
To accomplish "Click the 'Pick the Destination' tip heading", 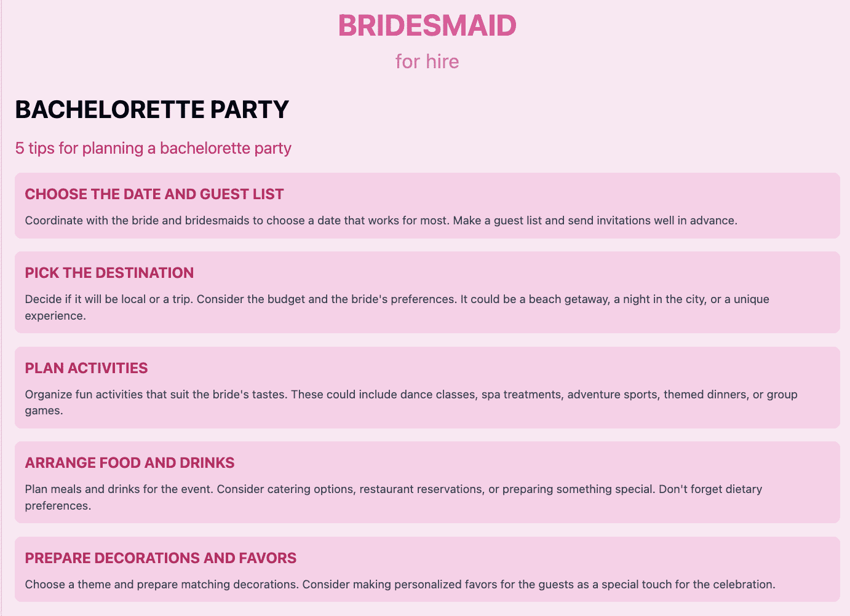I will pos(109,273).
